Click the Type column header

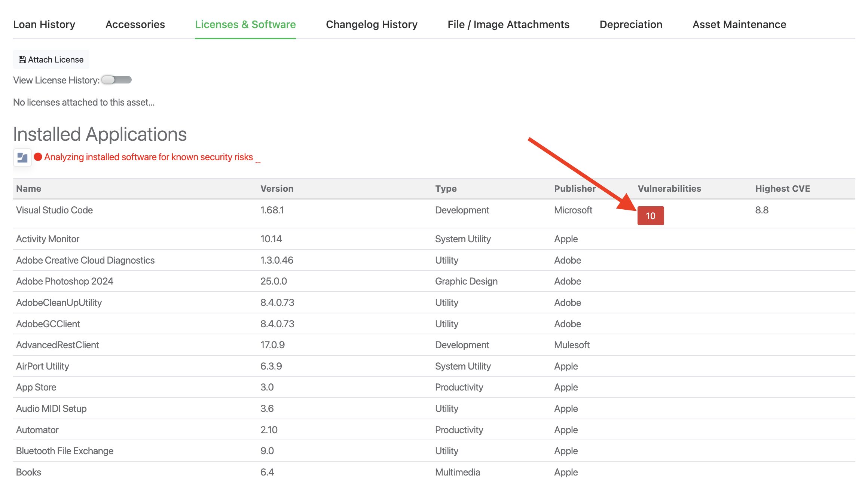(x=446, y=189)
